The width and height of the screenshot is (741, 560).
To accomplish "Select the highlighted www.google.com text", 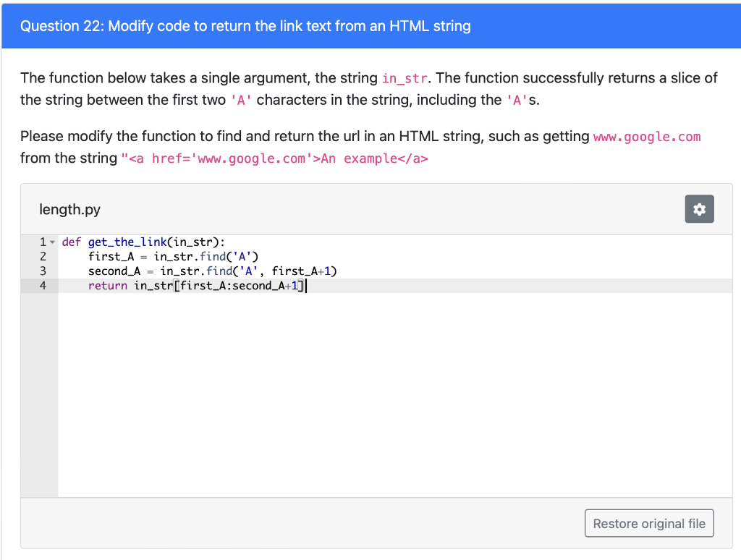I will (646, 137).
